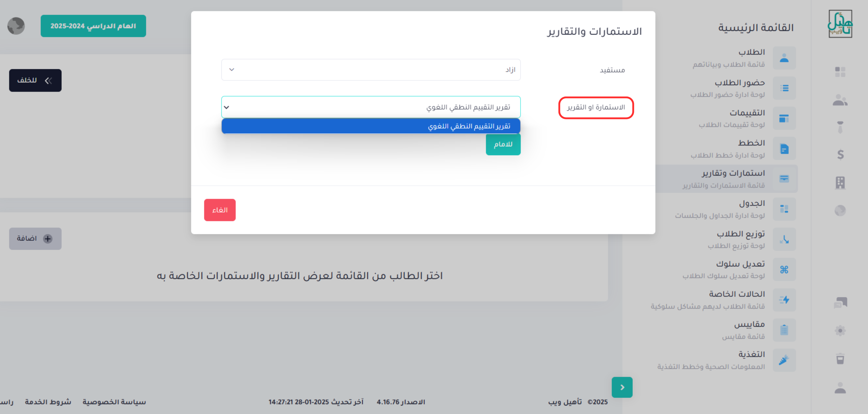Click the حضور الطلاب list icon
868x414 pixels.
tap(784, 88)
